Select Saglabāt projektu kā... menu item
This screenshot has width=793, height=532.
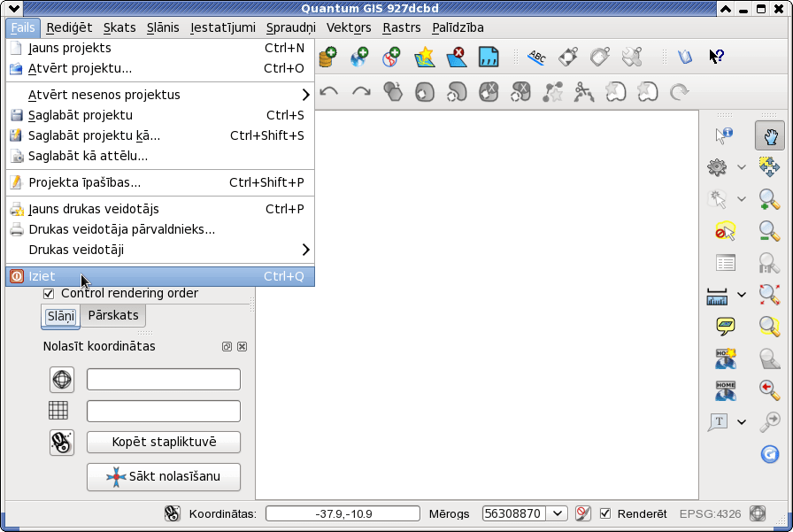pos(160,135)
